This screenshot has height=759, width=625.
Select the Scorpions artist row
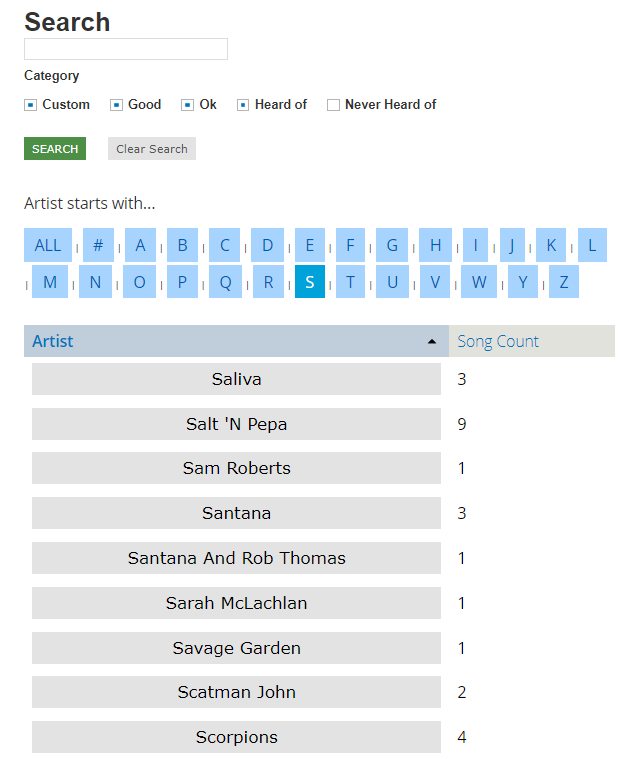236,737
